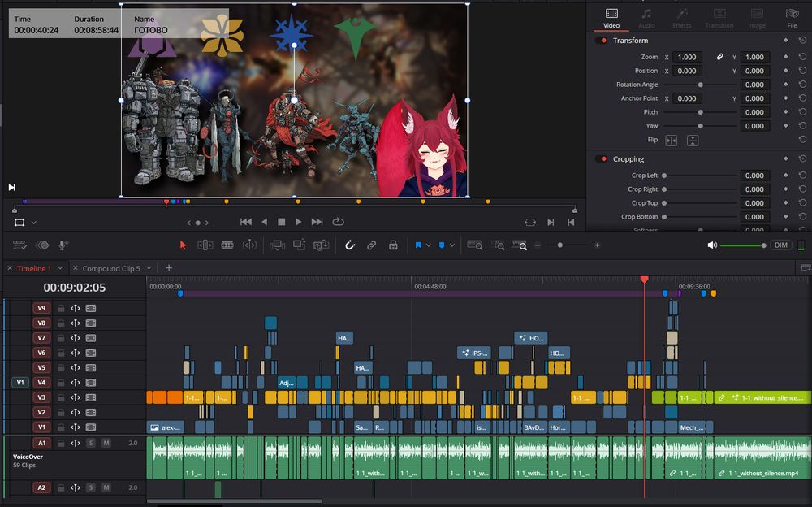Click the speaker volume icon
This screenshot has height=507, width=812.
[x=712, y=245]
